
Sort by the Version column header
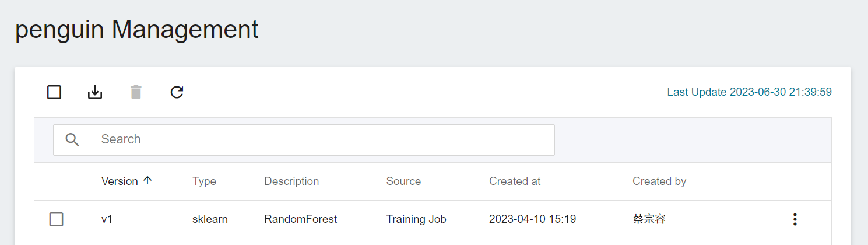coord(120,181)
